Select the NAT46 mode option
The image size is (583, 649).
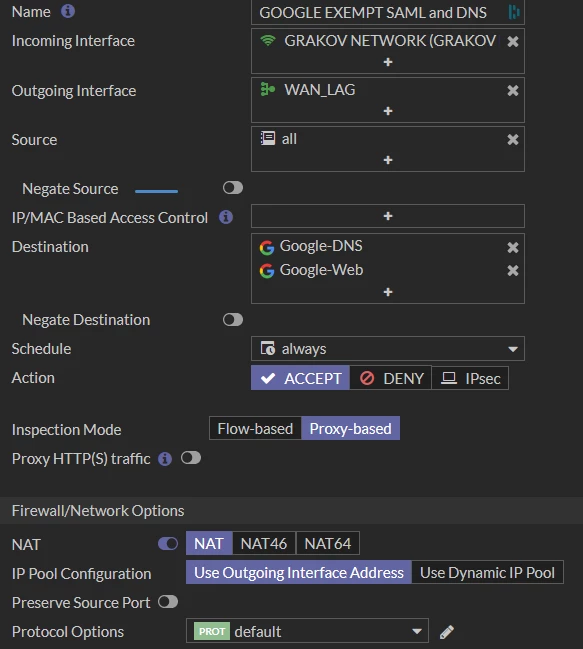[x=264, y=543]
